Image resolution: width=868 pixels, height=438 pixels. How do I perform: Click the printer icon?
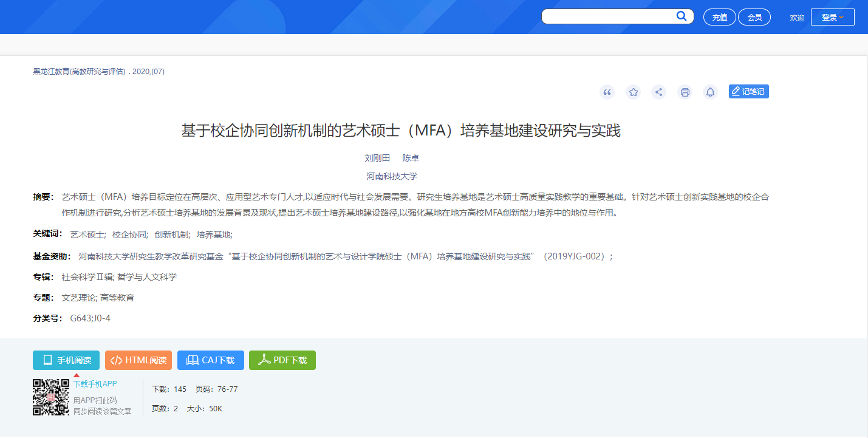[685, 92]
